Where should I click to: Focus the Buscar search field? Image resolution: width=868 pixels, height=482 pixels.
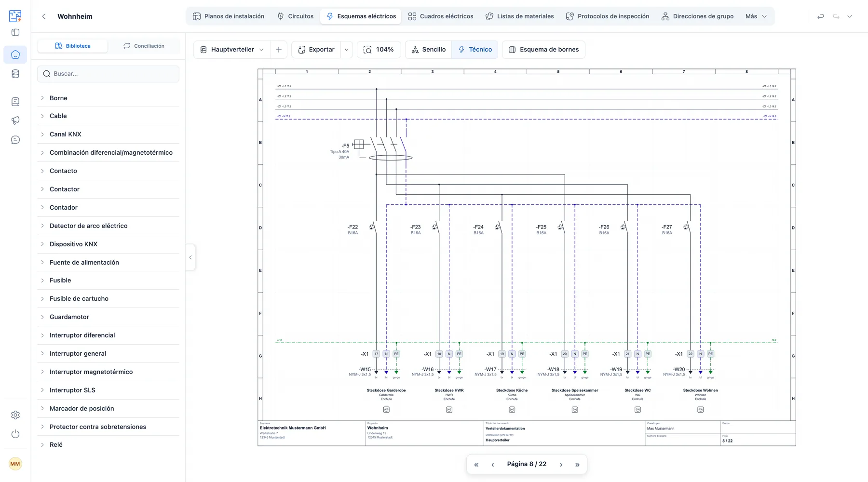click(x=108, y=74)
